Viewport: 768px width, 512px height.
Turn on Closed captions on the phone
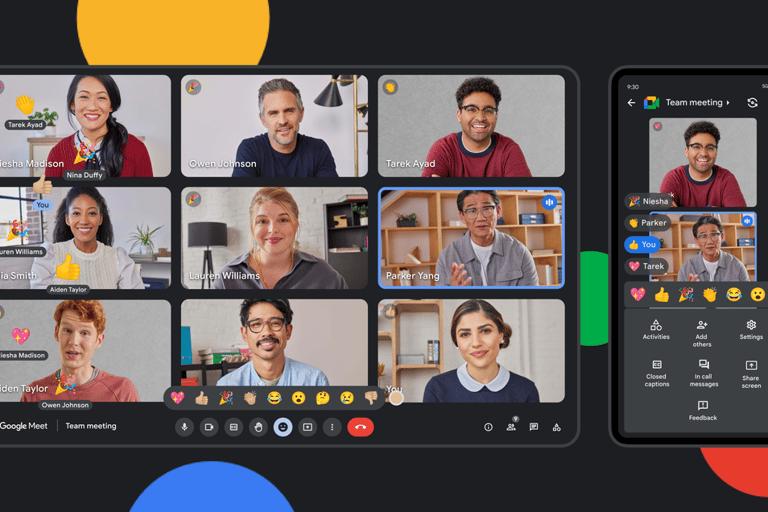tap(657, 373)
